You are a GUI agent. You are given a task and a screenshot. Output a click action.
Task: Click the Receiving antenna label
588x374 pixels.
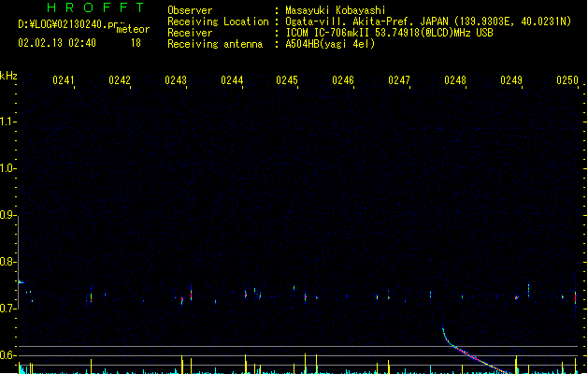tap(215, 44)
